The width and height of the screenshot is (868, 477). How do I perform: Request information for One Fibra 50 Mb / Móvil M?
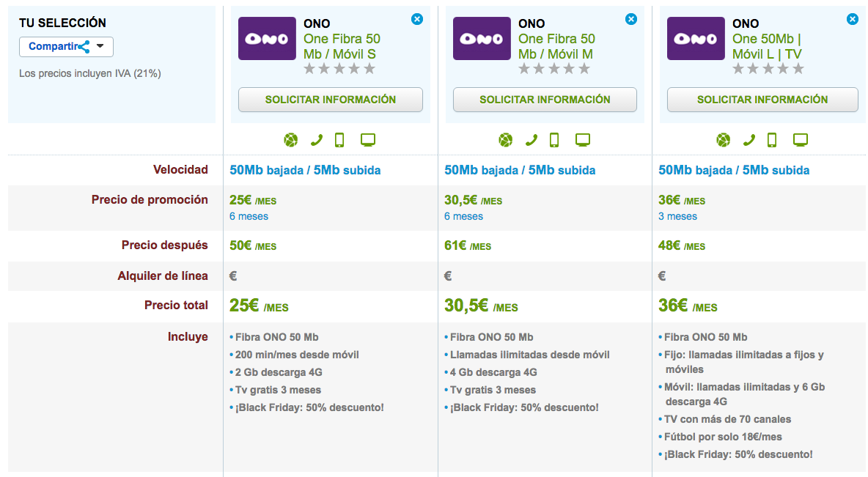[545, 100]
